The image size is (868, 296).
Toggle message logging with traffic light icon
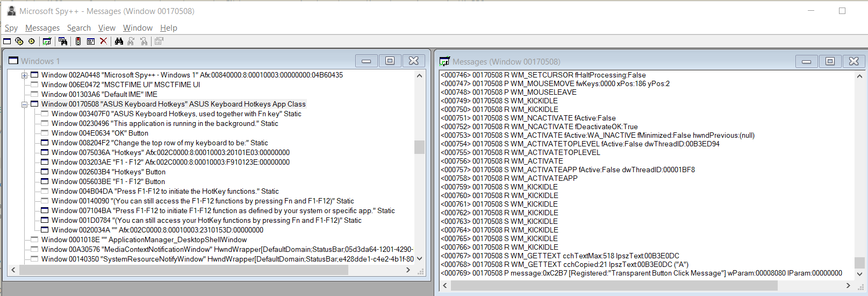[x=78, y=41]
